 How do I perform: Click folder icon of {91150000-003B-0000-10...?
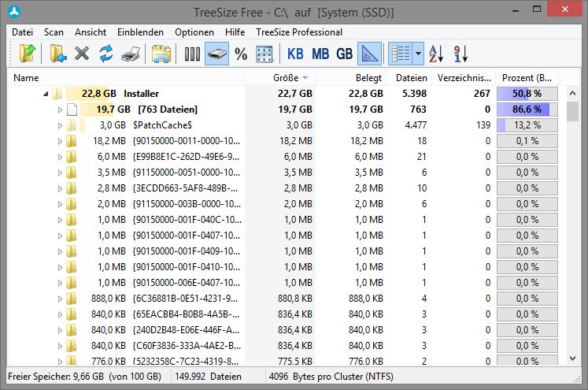(x=72, y=204)
